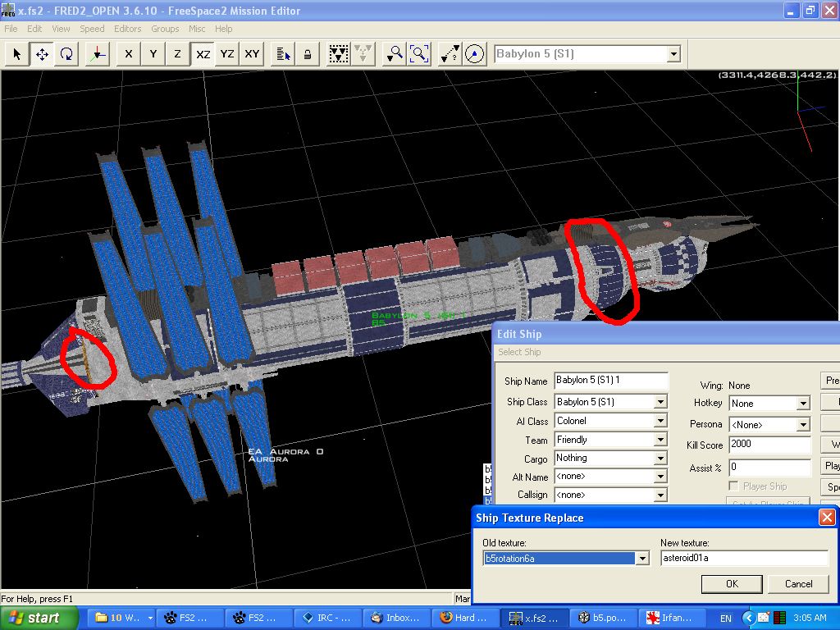
Task: Activate the rotate object tool
Action: click(x=66, y=54)
